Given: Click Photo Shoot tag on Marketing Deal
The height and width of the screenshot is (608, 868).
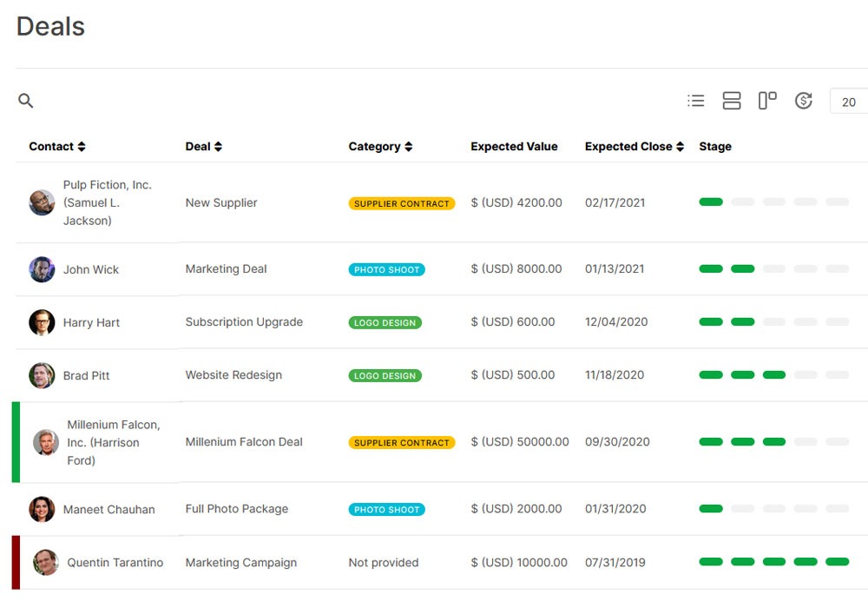Looking at the screenshot, I should click(387, 270).
